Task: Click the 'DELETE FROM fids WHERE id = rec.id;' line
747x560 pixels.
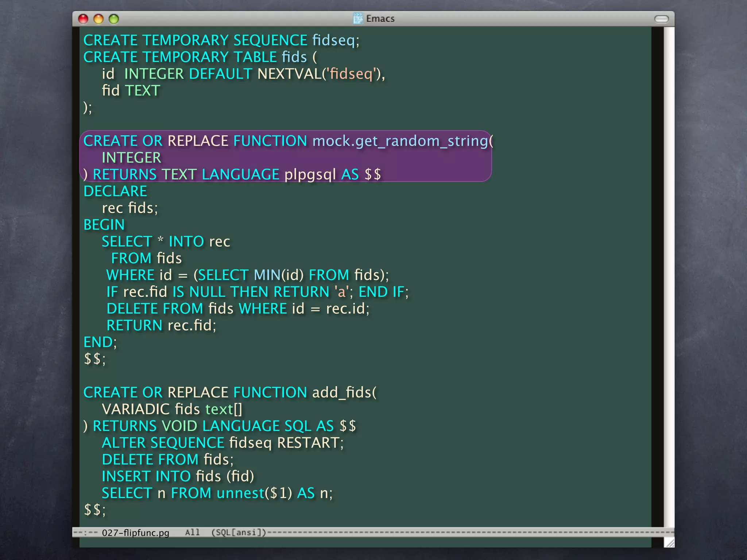Action: [238, 309]
